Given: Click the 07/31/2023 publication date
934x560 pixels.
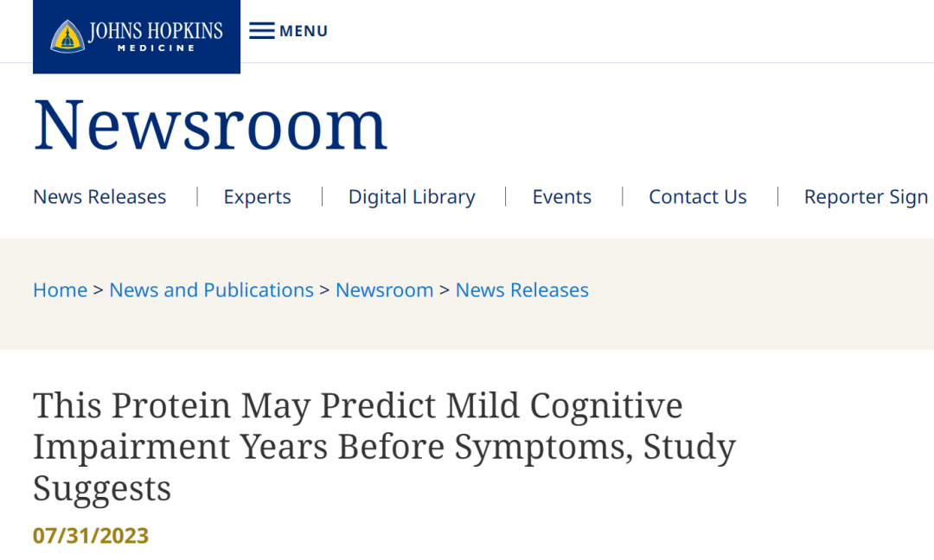Looking at the screenshot, I should [x=91, y=536].
